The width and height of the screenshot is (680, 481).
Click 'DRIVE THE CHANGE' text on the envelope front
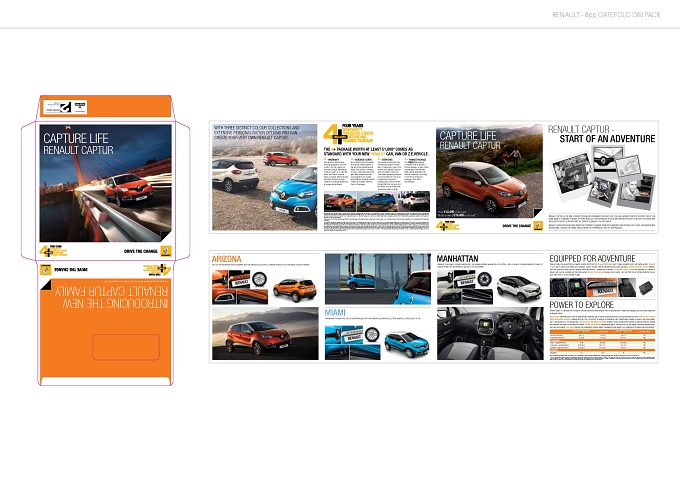coord(141,251)
